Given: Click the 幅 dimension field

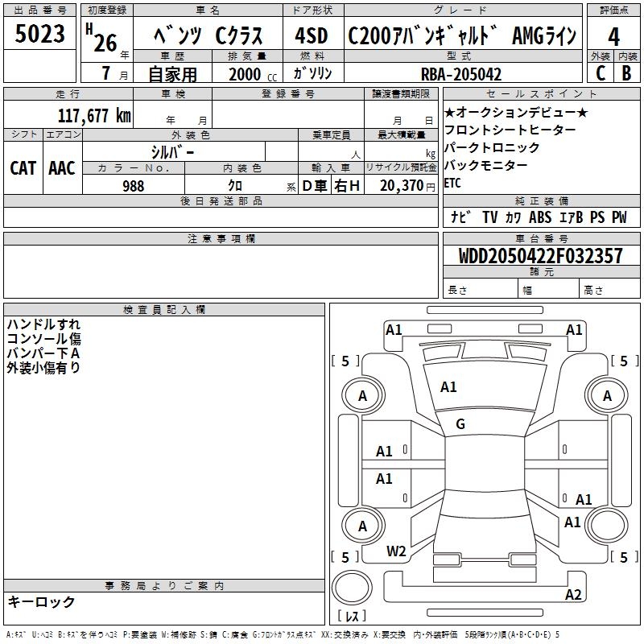Looking at the screenshot, I should (x=549, y=289).
